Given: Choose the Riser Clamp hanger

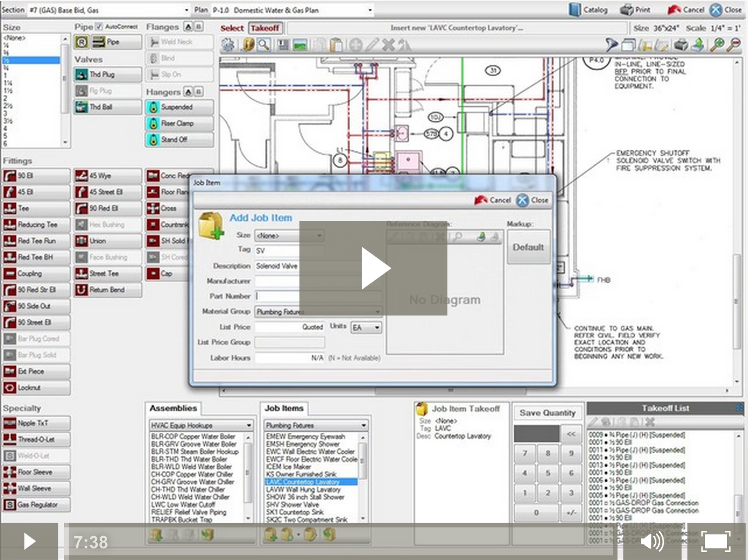Looking at the screenshot, I should [x=179, y=123].
